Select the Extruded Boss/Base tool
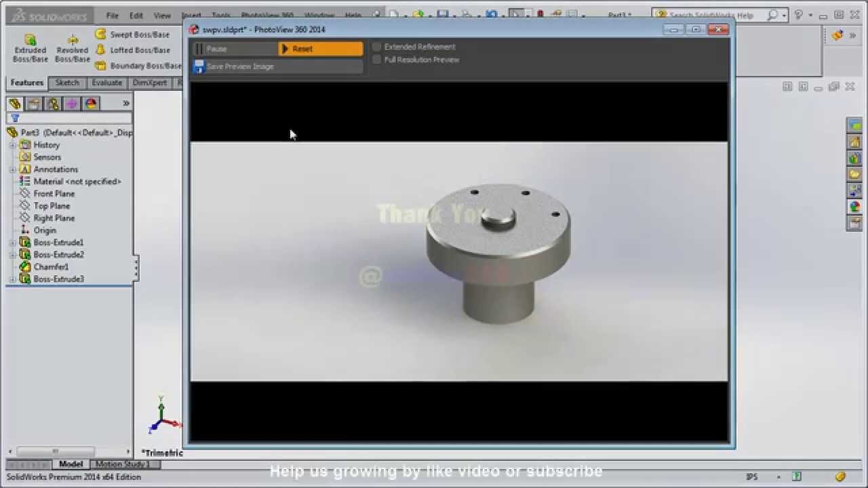This screenshot has width=868, height=488. [x=31, y=49]
